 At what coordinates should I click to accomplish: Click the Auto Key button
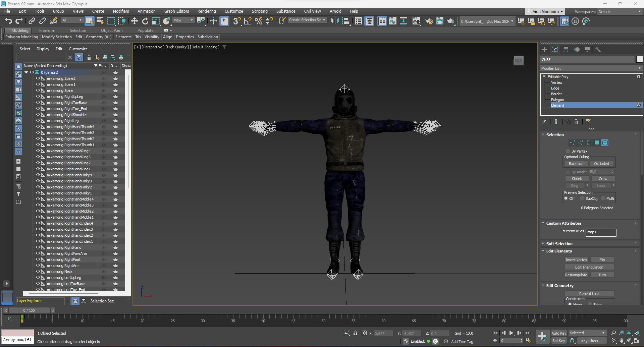click(x=559, y=333)
